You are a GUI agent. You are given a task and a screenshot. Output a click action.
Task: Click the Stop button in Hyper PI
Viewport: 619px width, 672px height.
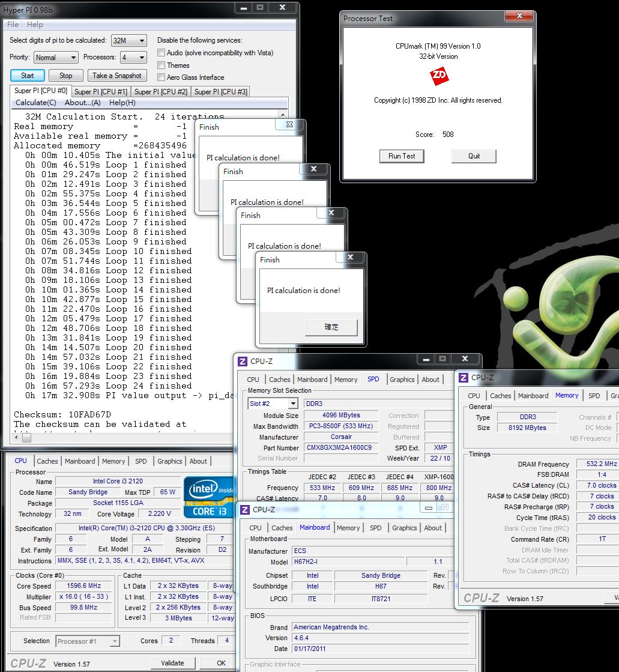click(65, 76)
